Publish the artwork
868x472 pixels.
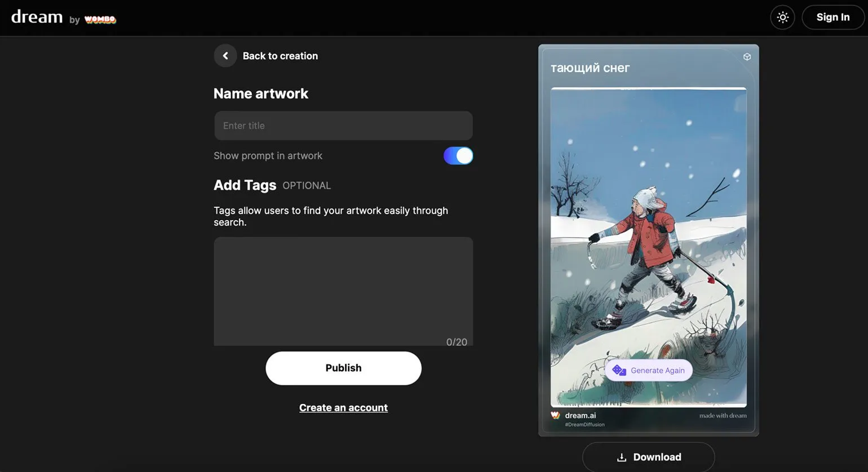point(343,368)
